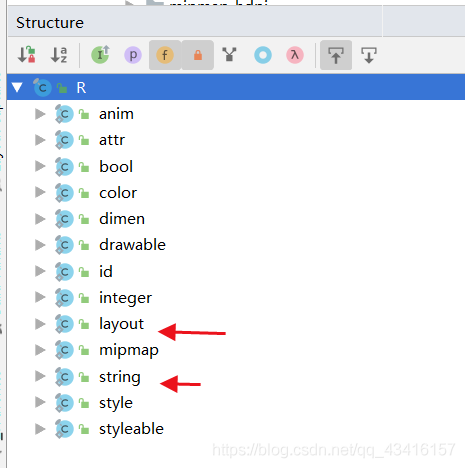Expand the attr class node
The image size is (465, 468).
point(40,140)
